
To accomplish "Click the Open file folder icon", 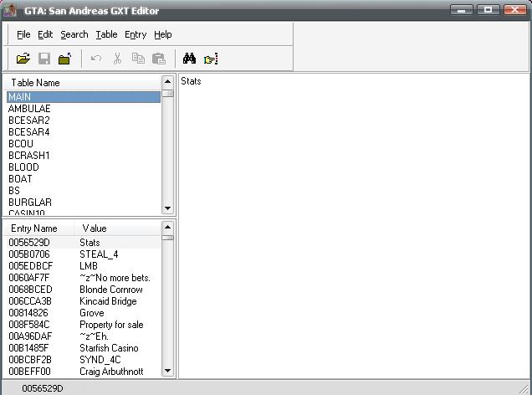I will coord(23,59).
